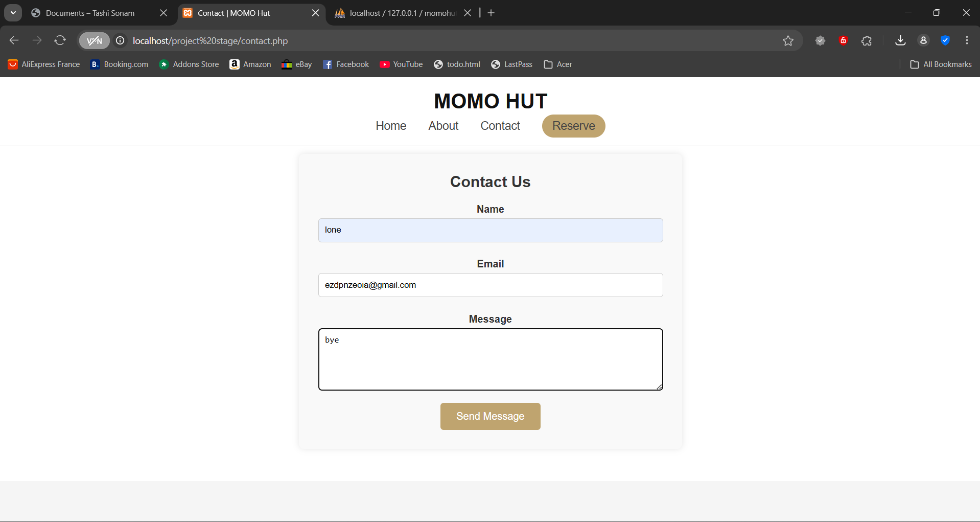Bookmark this page with the star icon

click(x=788, y=41)
